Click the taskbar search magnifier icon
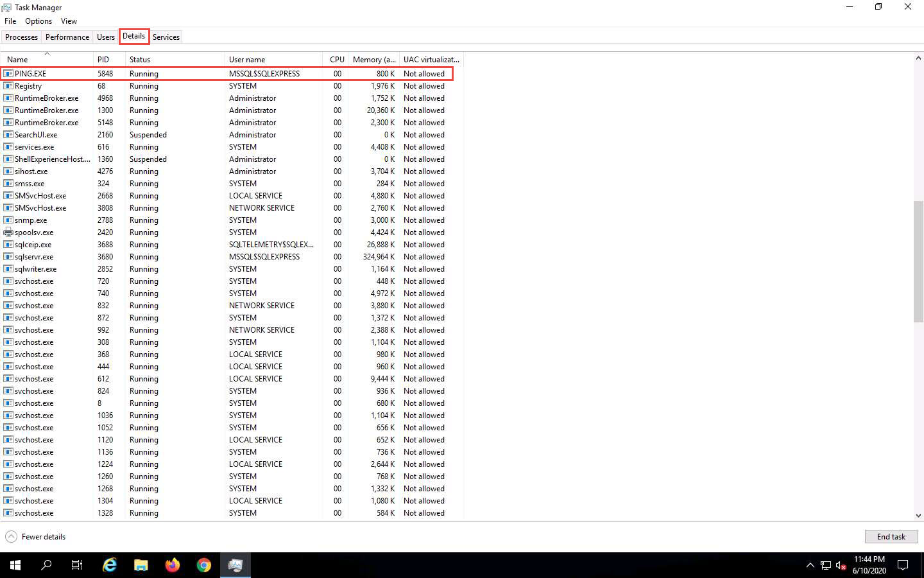Image resolution: width=924 pixels, height=578 pixels. tap(46, 565)
